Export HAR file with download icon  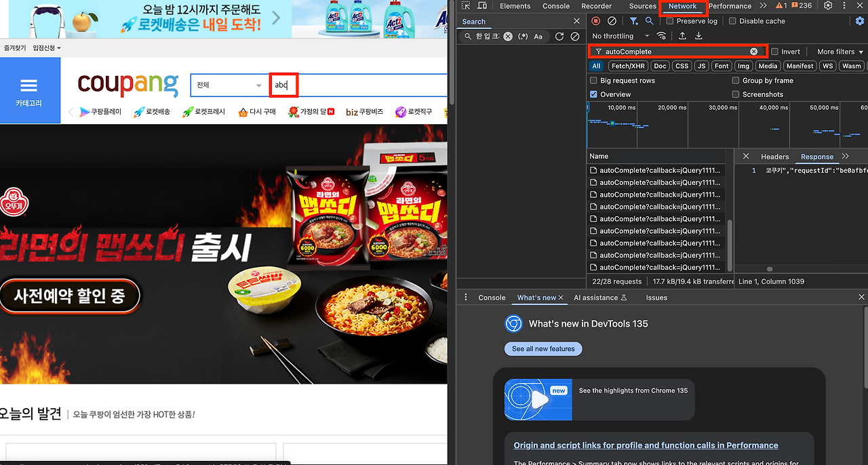698,36
